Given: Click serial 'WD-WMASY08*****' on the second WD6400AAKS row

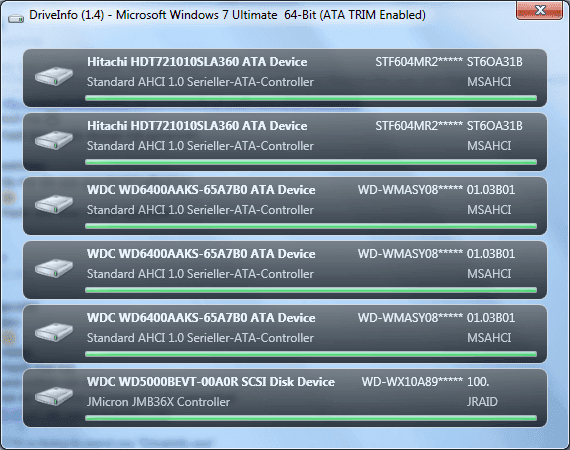Looking at the screenshot, I should coord(410,254).
